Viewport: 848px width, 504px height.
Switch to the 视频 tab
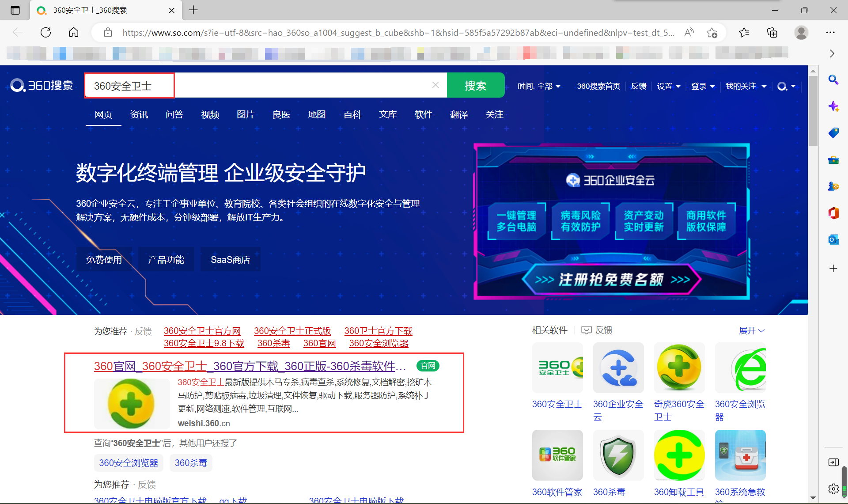(210, 114)
